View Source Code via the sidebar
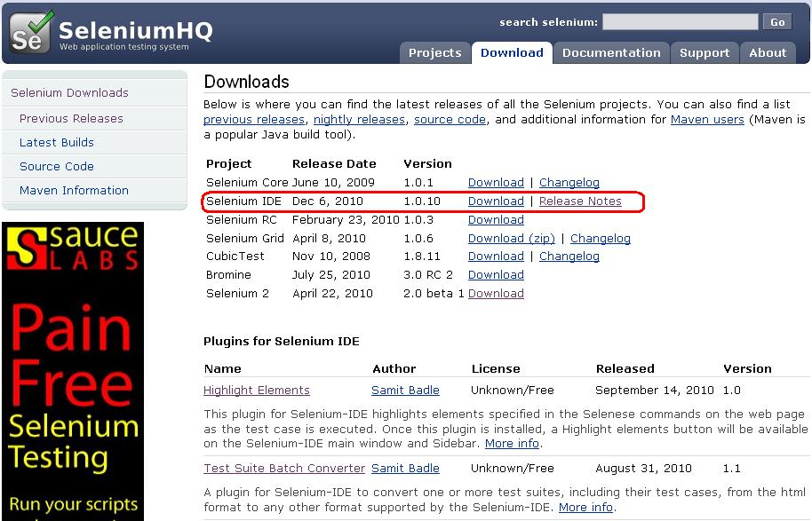 [56, 166]
